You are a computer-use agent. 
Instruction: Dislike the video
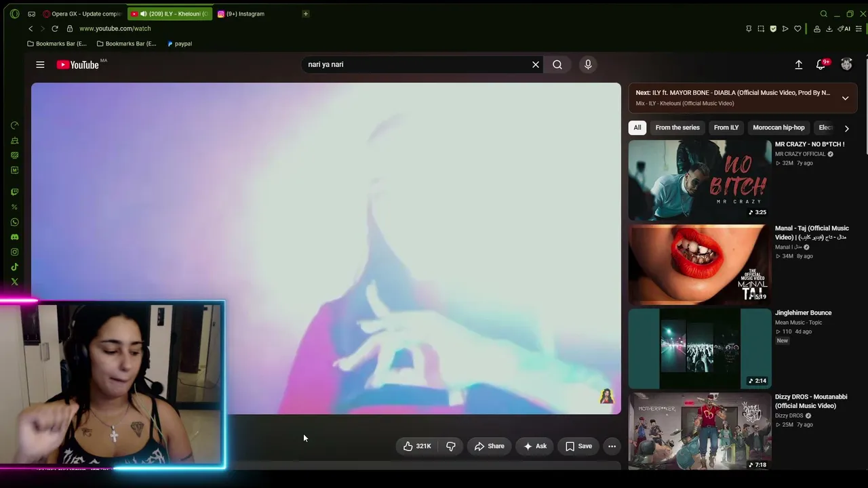point(451,446)
